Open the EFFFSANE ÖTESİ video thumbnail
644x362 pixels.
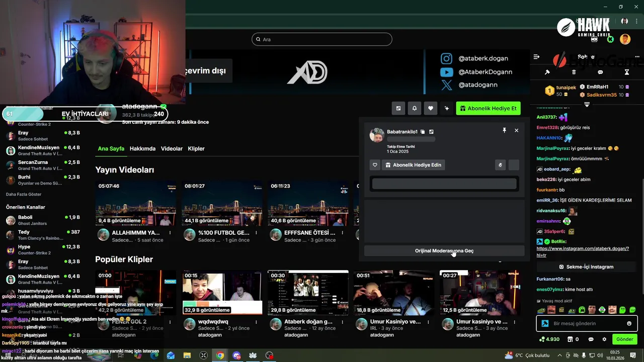point(308,203)
